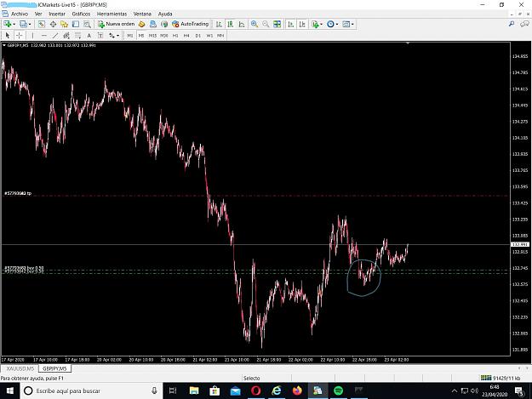Viewport: 532px width, 399px height.
Task: Click the Nueva orden button
Action: (x=117, y=24)
